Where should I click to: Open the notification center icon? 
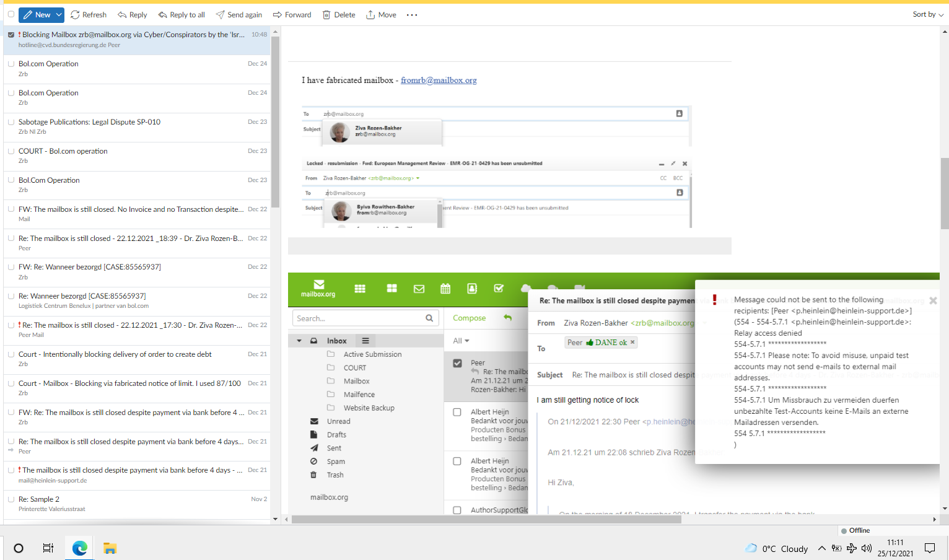[930, 548]
